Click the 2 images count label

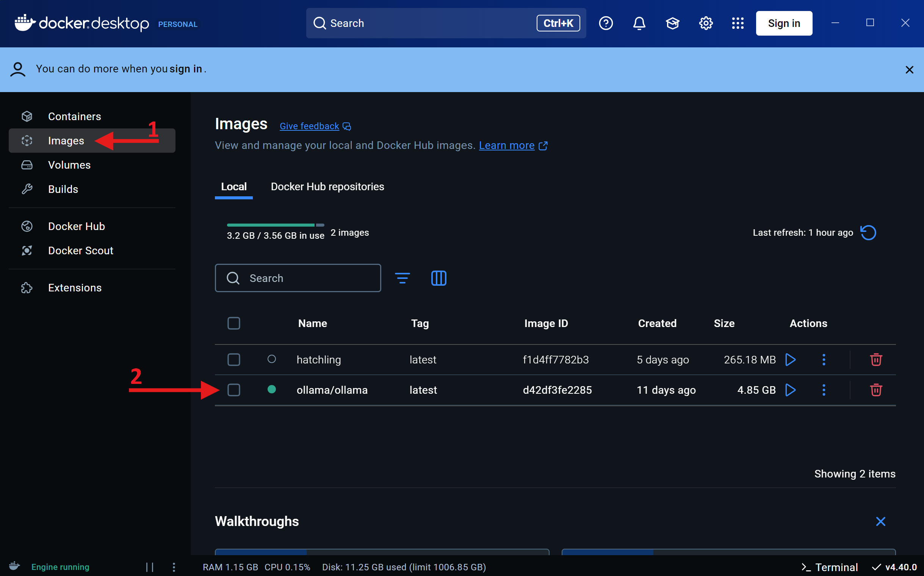coord(349,233)
